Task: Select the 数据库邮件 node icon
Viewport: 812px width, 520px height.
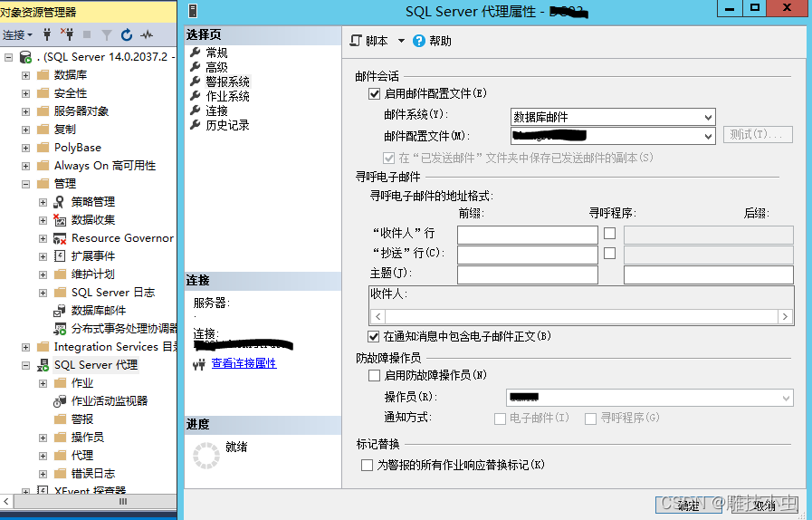Action: 60,311
